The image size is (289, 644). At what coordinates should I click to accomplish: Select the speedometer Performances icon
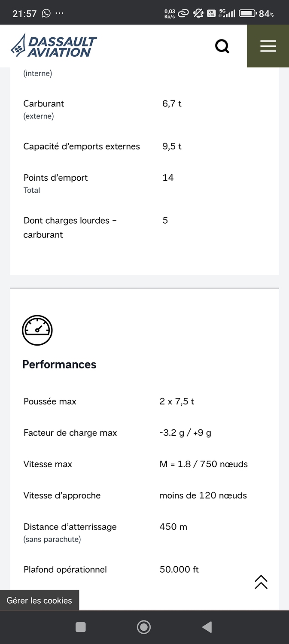point(37,330)
